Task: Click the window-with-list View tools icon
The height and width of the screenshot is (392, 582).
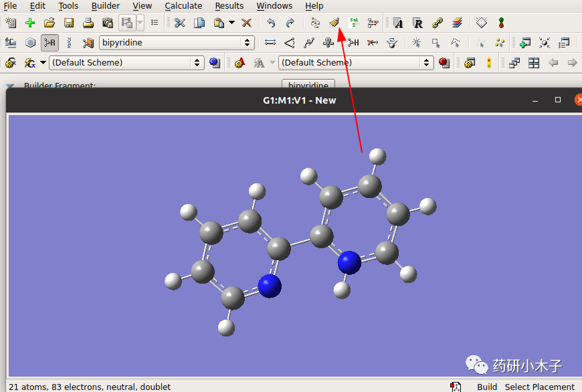Action: (x=564, y=43)
